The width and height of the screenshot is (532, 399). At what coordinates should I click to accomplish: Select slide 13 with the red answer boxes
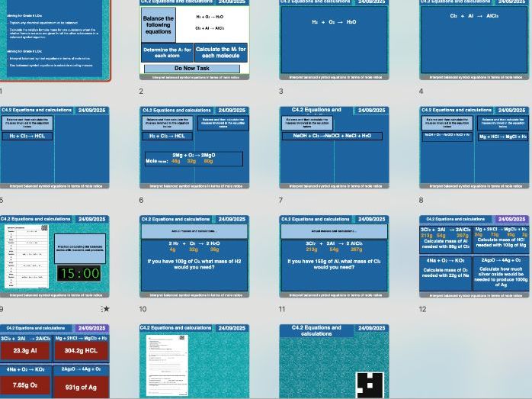(x=54, y=362)
